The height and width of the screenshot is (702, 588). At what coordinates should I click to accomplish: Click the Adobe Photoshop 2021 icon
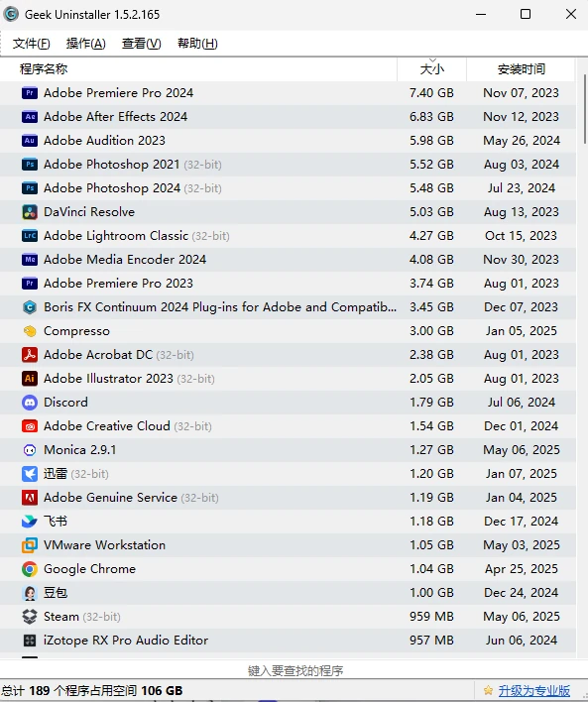30,165
